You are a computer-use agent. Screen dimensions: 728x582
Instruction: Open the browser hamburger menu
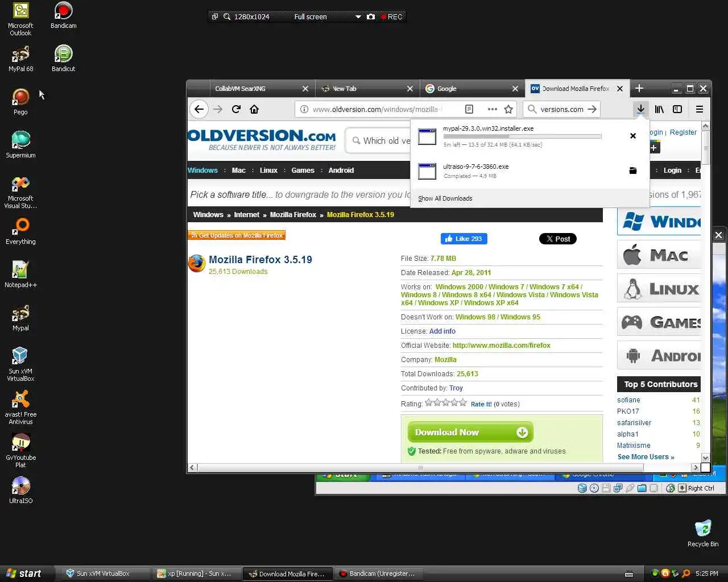point(700,109)
